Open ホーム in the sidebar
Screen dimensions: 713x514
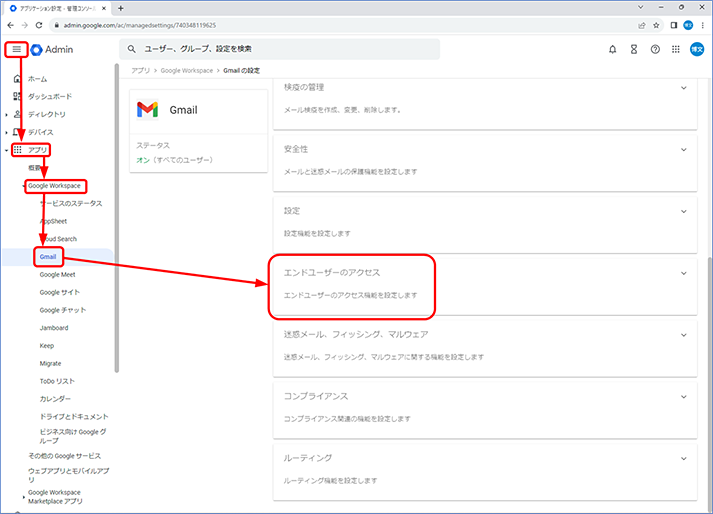(37, 79)
